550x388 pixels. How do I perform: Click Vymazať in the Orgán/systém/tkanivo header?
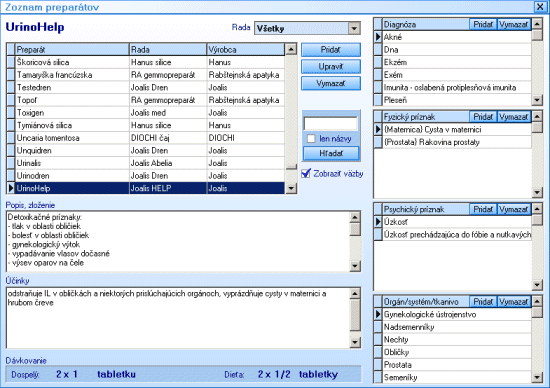514,302
